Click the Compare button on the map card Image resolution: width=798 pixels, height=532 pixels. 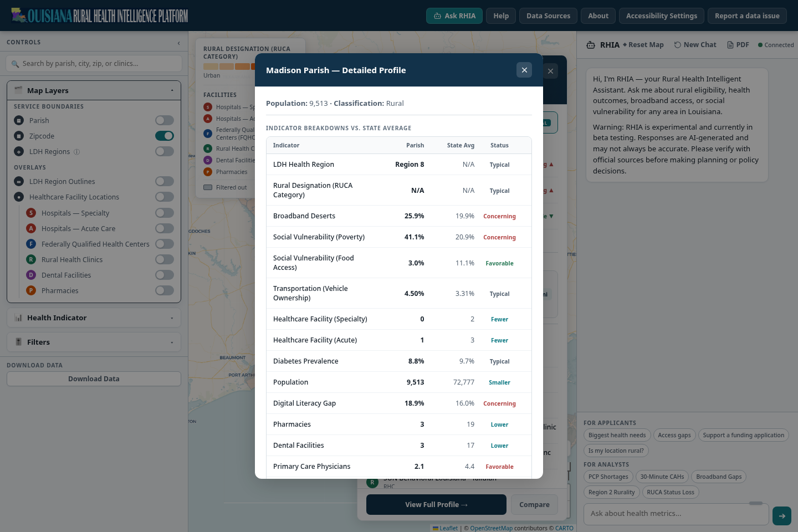tap(534, 505)
